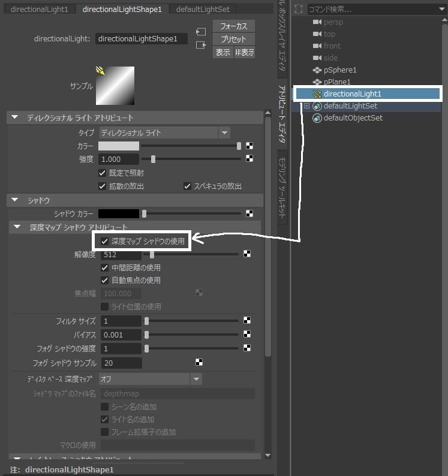Collapse 深度マップ シャドウ アトリビュート section
Screen dimensions: 448x476
click(17, 227)
